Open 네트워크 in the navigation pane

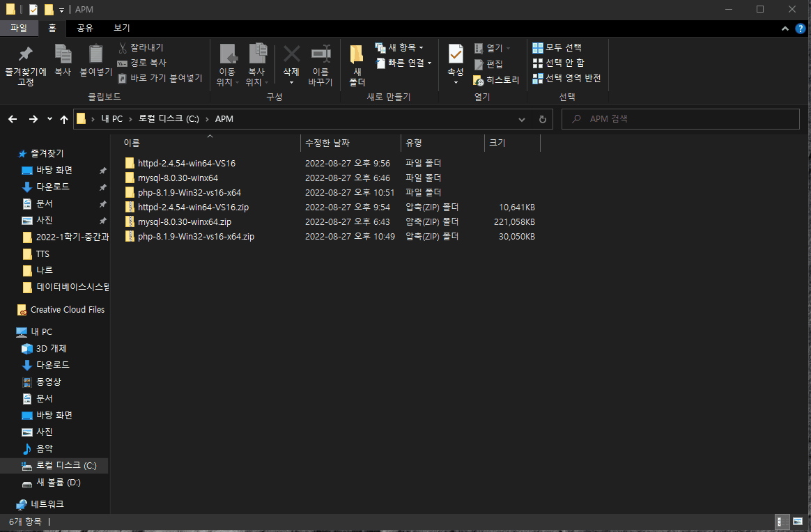tap(47, 504)
